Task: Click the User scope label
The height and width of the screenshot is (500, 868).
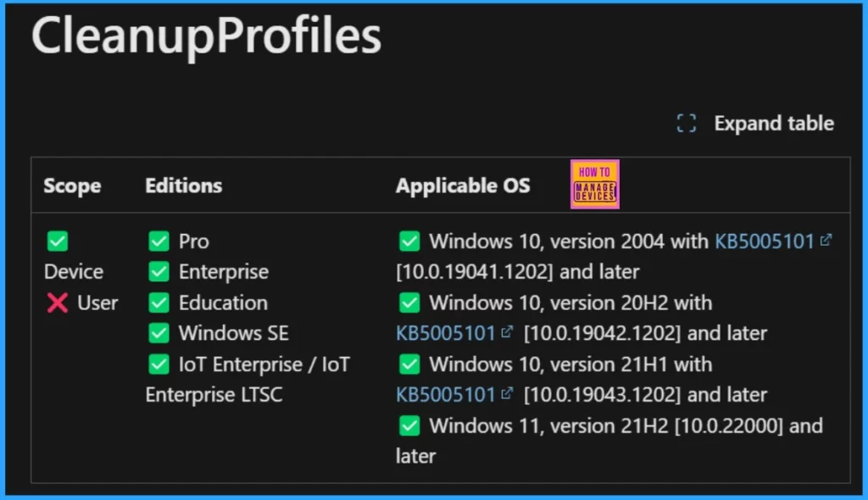Action: [x=98, y=303]
